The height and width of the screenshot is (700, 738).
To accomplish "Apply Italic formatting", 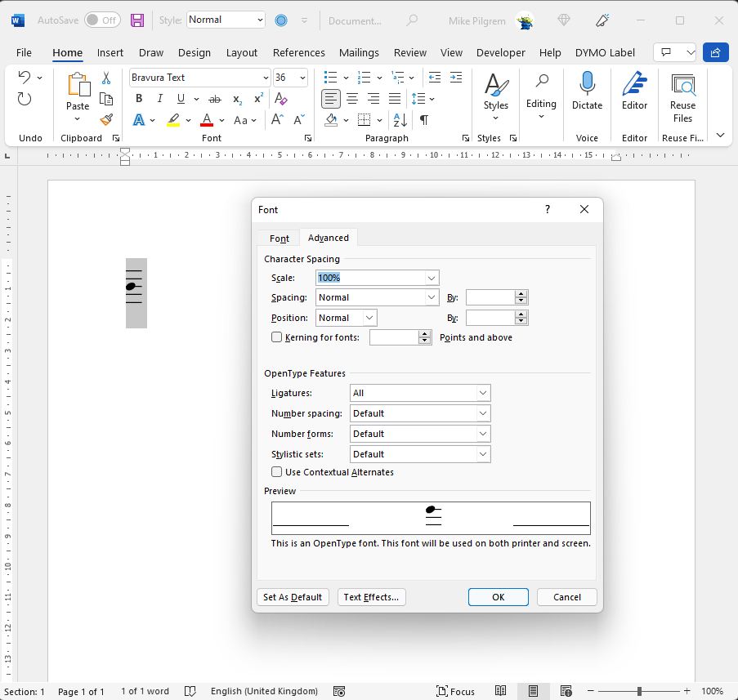I will tap(160, 98).
